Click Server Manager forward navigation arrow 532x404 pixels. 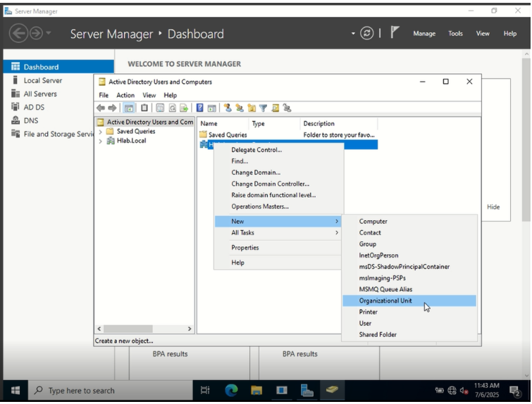36,33
